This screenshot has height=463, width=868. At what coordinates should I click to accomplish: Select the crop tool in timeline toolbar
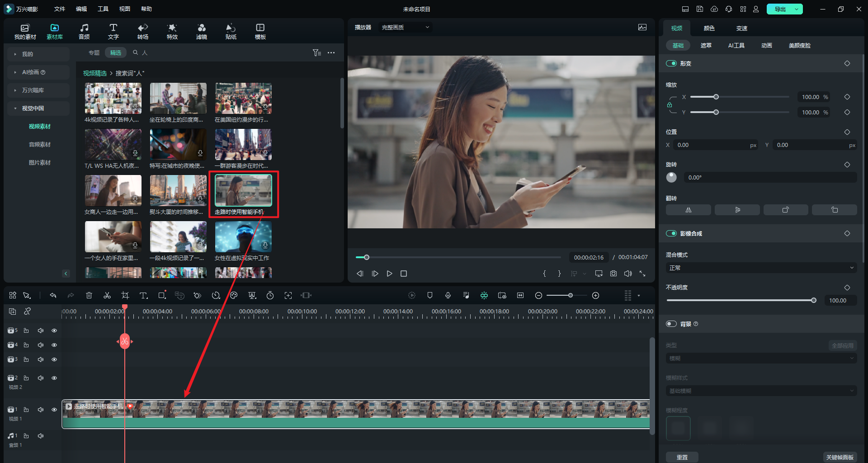[125, 295]
